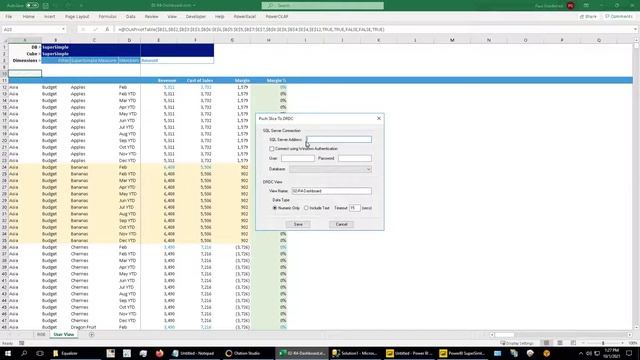Open the Page Layout tab
This screenshot has width=640, height=360.
click(x=77, y=17)
